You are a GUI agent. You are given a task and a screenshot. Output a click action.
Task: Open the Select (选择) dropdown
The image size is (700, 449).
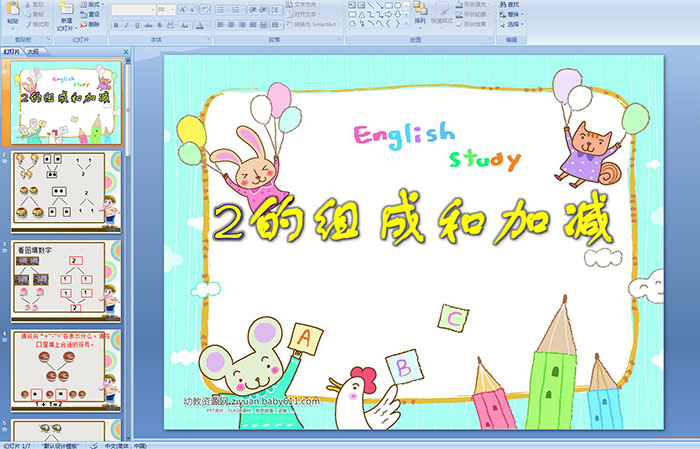tap(512, 24)
